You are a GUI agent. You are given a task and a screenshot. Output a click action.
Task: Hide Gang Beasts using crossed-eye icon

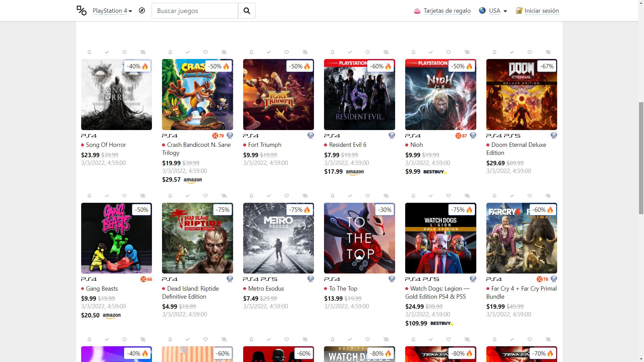(143, 196)
